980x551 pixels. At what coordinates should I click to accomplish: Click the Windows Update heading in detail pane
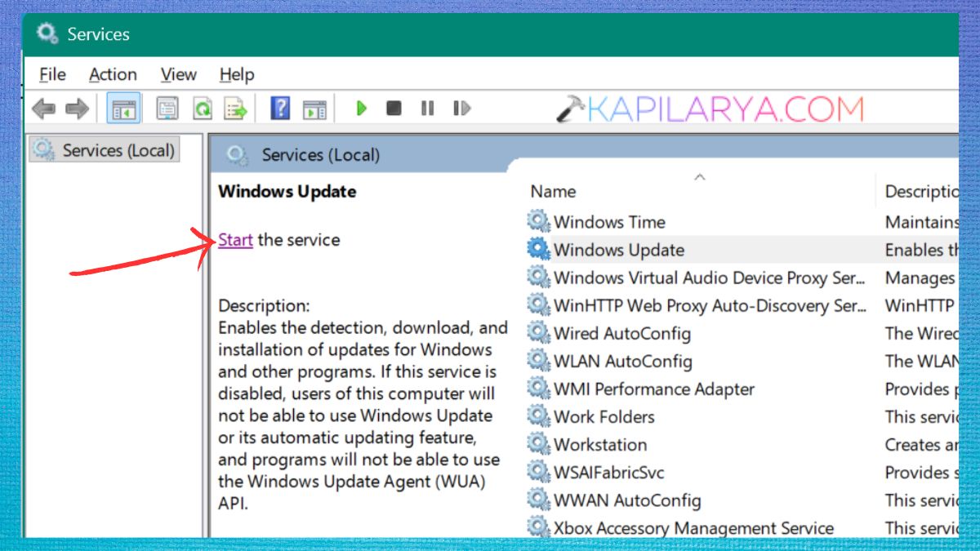coord(287,191)
